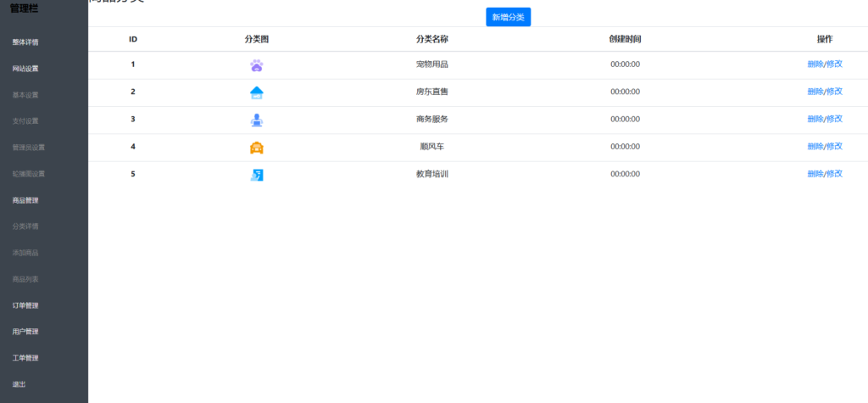Click the blue book icon for 教育培训
The width and height of the screenshot is (868, 403).
pyautogui.click(x=256, y=175)
